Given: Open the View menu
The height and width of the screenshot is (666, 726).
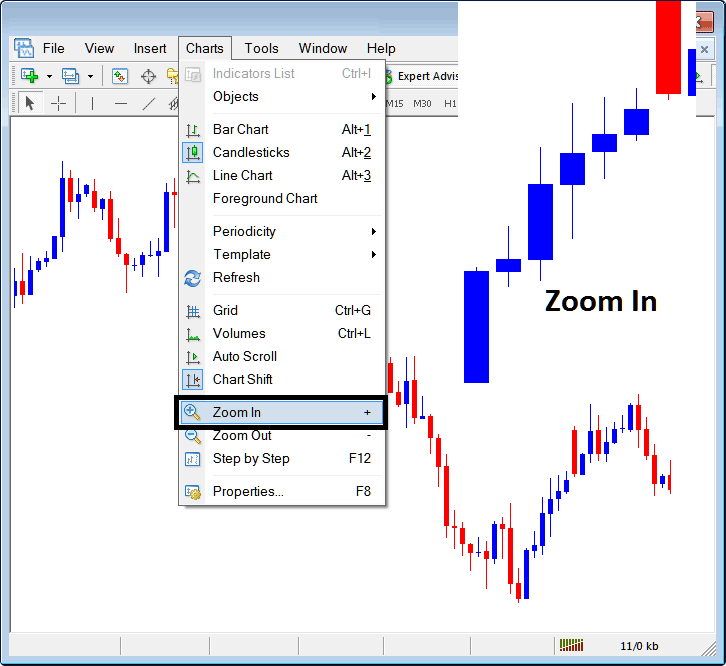Looking at the screenshot, I should 100,49.
